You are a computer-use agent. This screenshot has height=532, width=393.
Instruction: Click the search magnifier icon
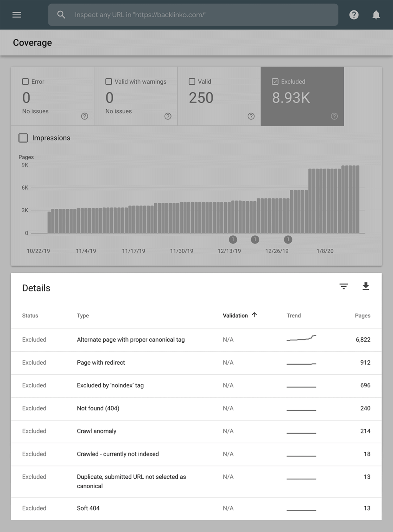[x=61, y=15]
